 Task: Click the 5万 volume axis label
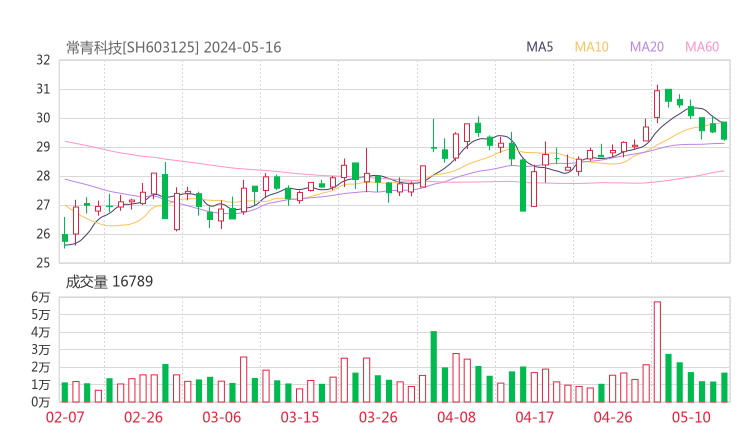coord(41,314)
